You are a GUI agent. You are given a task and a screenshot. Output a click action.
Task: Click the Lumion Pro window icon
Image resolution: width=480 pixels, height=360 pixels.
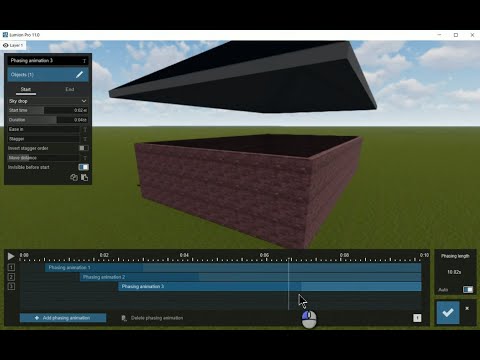click(5, 35)
